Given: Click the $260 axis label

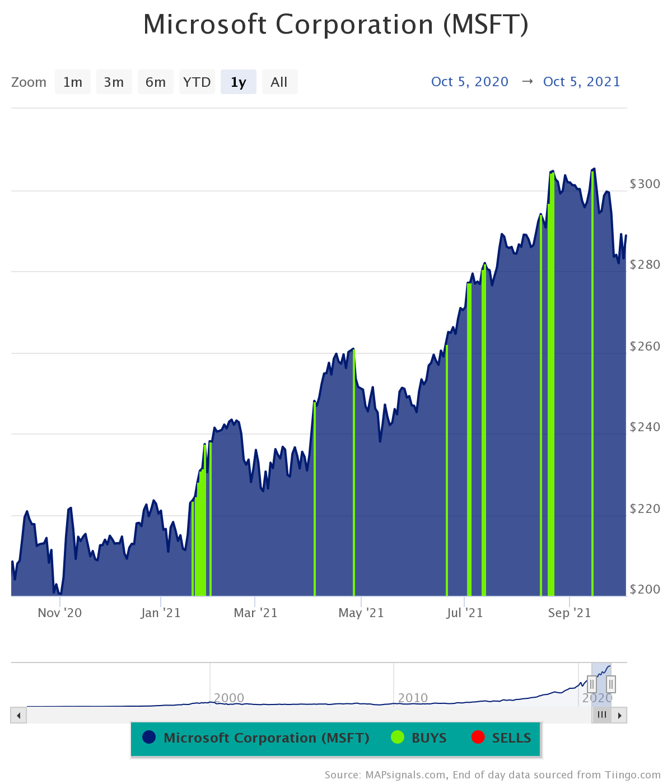Looking at the screenshot, I should [645, 346].
